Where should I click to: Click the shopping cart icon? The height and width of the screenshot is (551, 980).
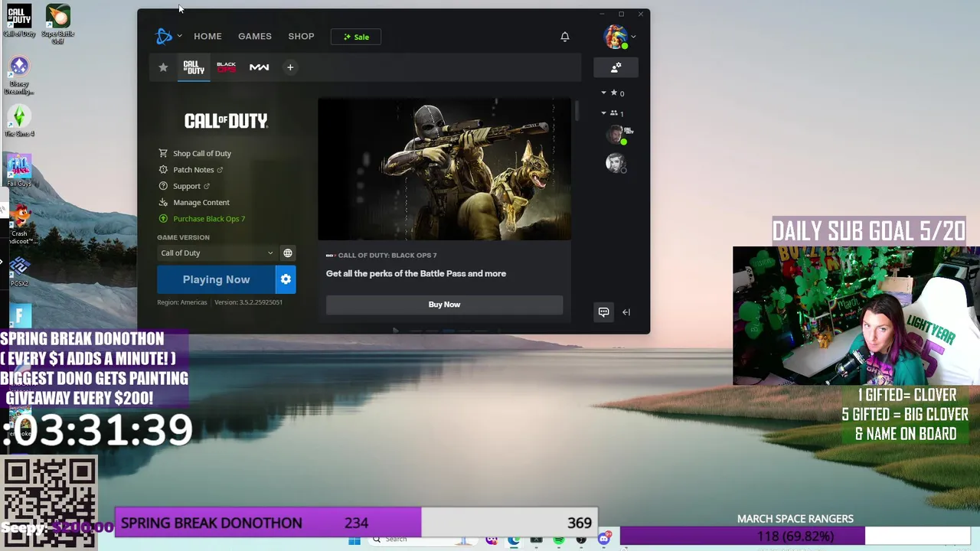coord(162,153)
